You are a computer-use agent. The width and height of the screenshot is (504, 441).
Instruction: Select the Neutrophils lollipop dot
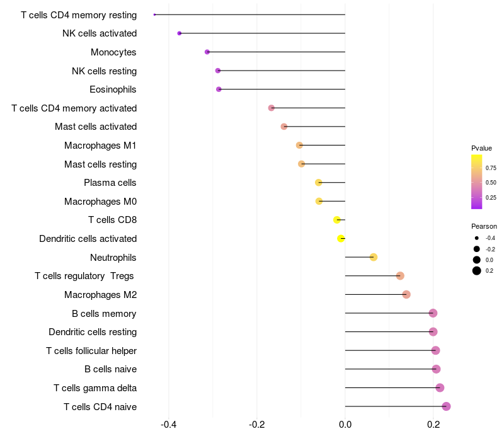[x=374, y=257]
